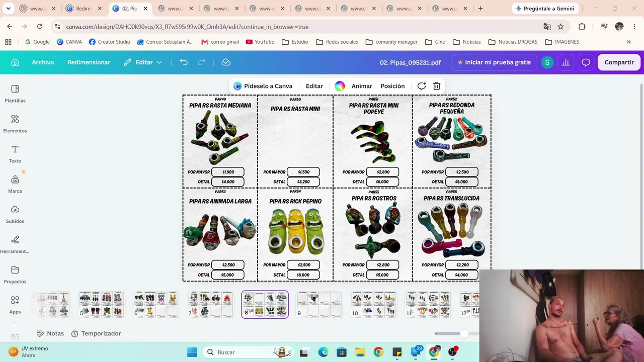The width and height of the screenshot is (644, 362).
Task: Expand the Noticias DROGAS bookmark folder
Action: coord(513,42)
